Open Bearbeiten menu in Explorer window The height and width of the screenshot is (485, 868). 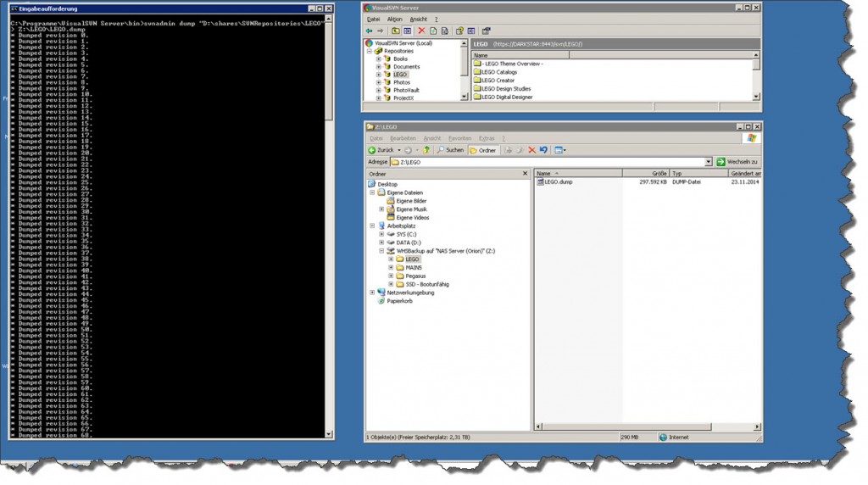[x=403, y=138]
